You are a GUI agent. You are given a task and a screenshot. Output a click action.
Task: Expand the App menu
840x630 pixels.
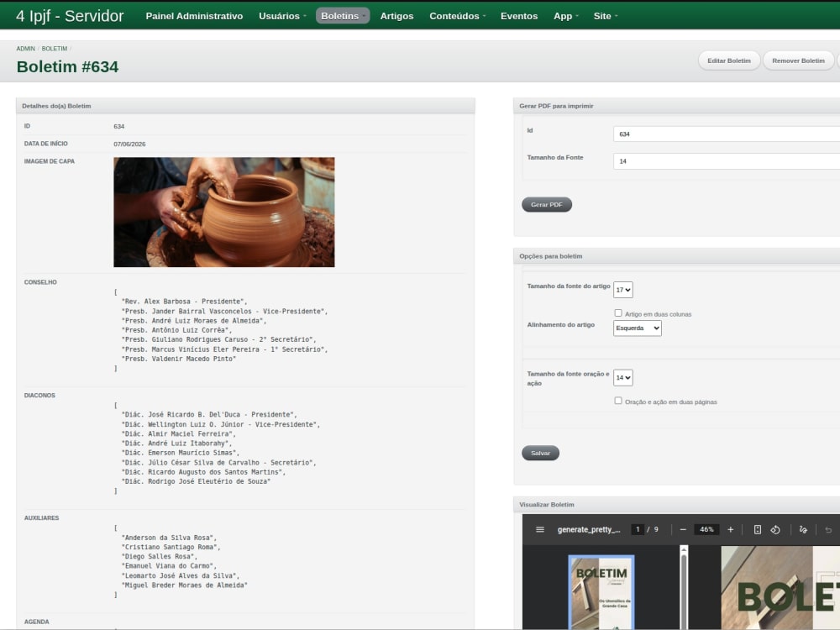(565, 16)
